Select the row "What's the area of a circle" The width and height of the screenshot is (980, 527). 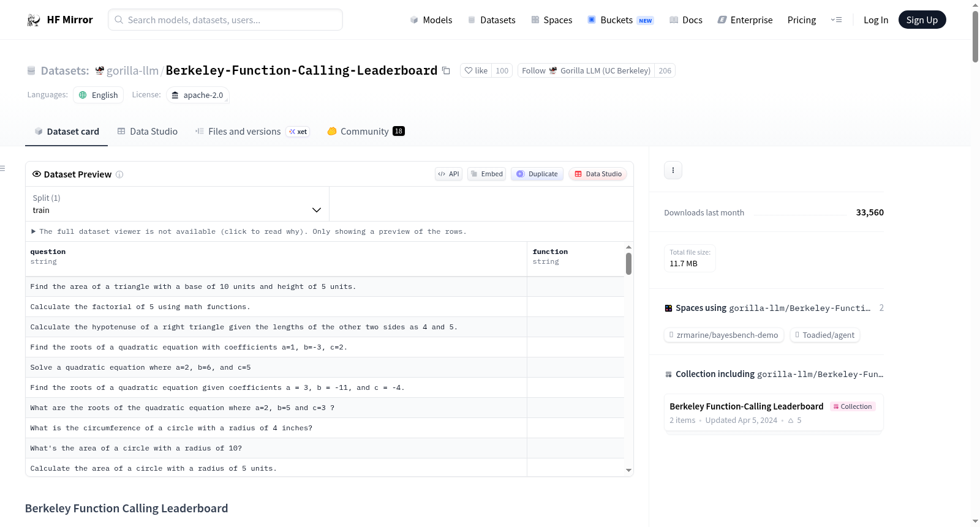325,449
